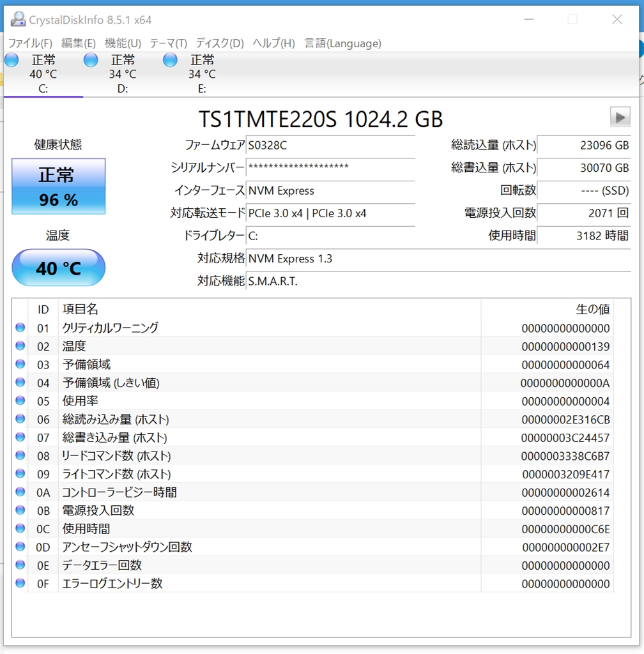Click status dot of row 0D アンセーフシャットダウン回数
Screen dimensions: 644x654
coord(20,547)
